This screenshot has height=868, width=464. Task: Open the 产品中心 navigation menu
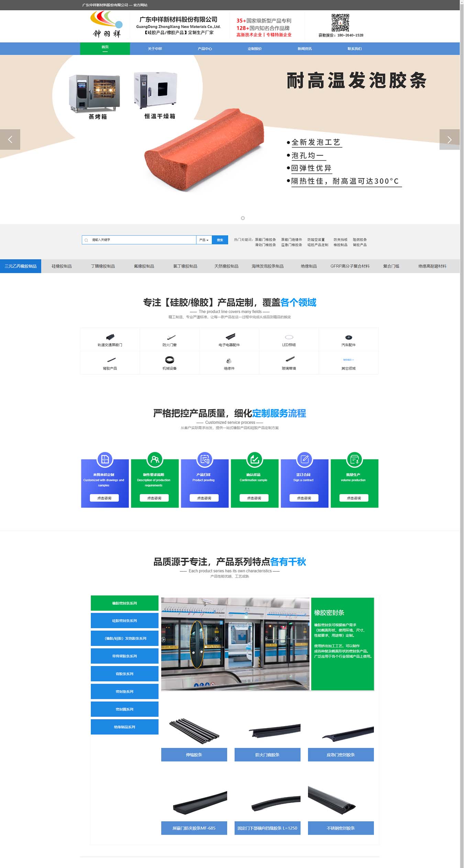(205, 49)
